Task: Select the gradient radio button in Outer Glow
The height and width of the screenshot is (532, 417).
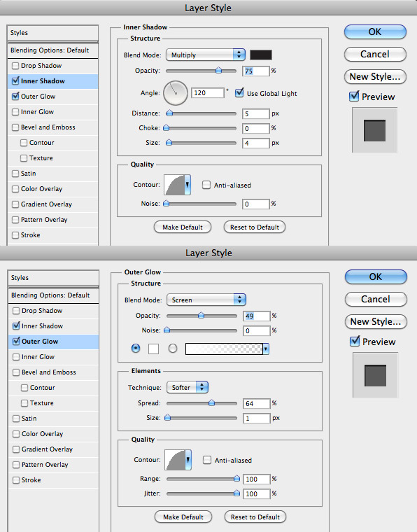Action: 173,349
